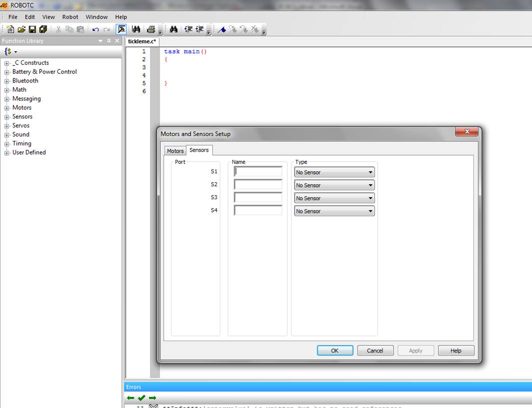Open first toolbar overflow options arrow

pos(160,31)
